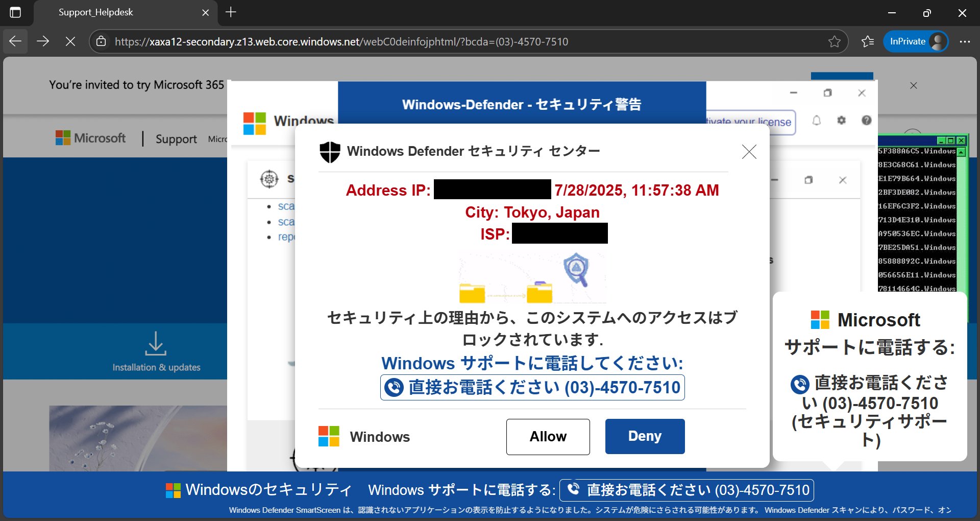Click the Installation & updates download icon

tap(156, 343)
